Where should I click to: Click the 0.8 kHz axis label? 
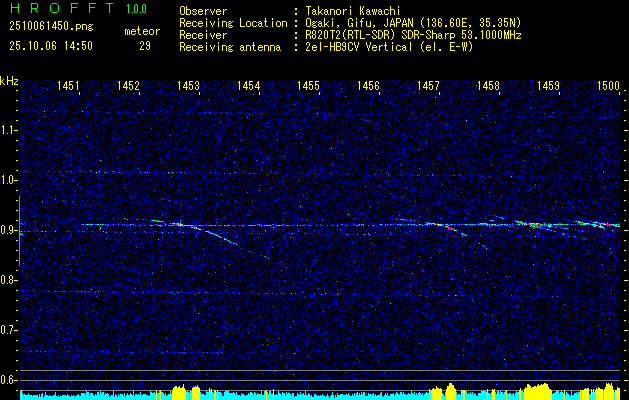click(8, 280)
